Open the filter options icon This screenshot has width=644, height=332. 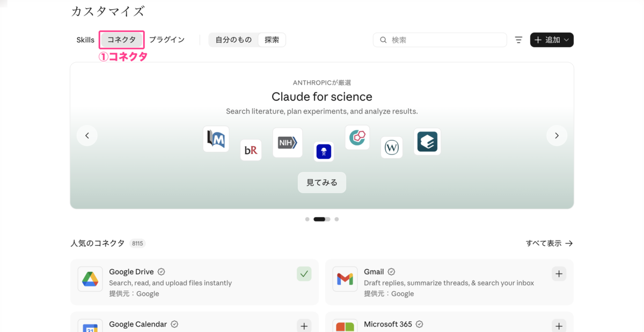click(518, 40)
